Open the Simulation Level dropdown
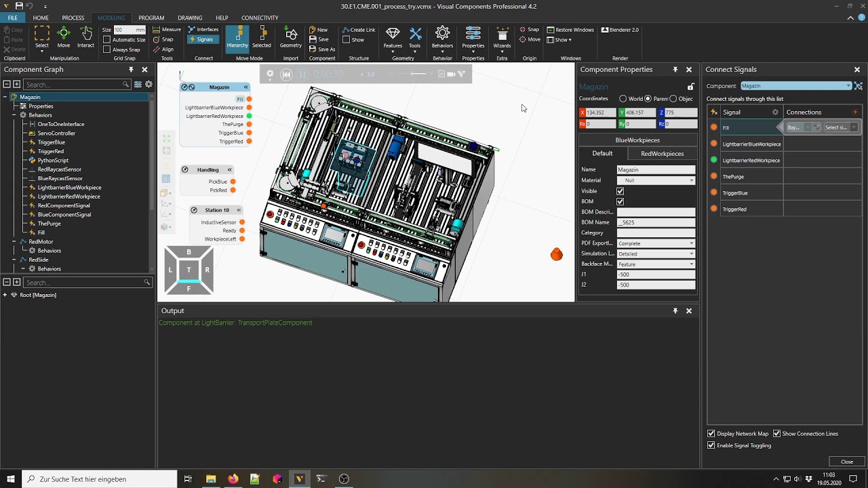Viewport: 868px width, 488px height. (x=655, y=253)
